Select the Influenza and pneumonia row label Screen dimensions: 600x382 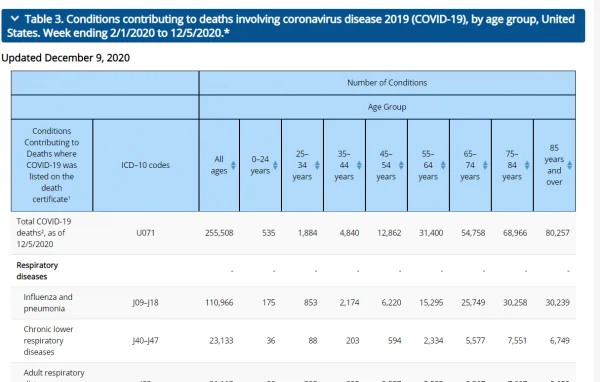(x=48, y=302)
